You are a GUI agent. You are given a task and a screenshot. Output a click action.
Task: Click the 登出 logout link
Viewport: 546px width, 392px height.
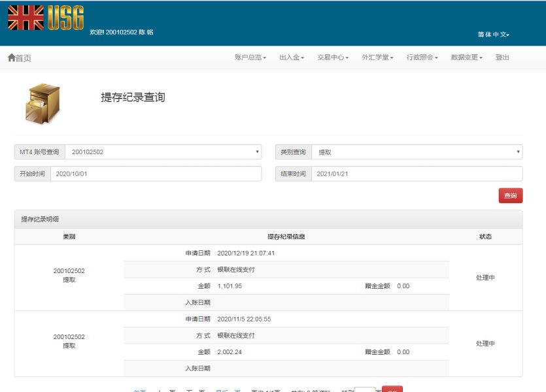pyautogui.click(x=502, y=57)
